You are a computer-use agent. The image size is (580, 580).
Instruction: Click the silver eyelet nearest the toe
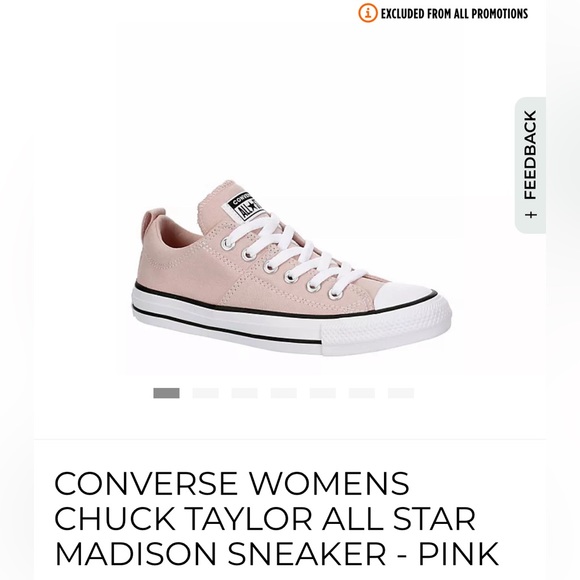click(334, 294)
